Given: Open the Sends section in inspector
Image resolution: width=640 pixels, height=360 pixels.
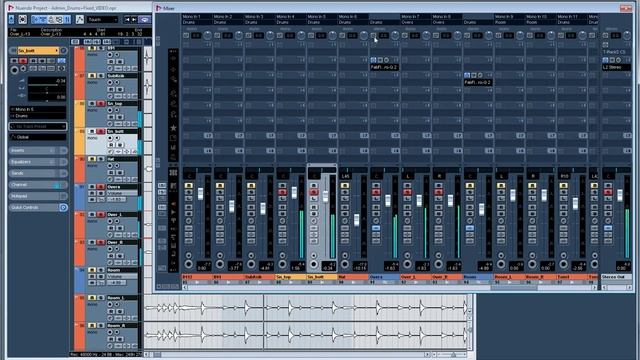Looking at the screenshot, I should pos(38,173).
